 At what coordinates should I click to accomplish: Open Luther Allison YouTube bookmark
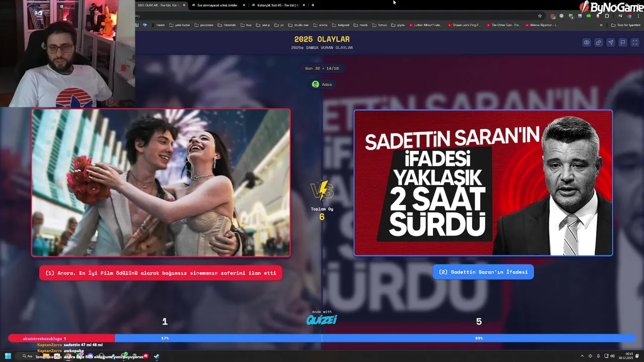click(426, 25)
